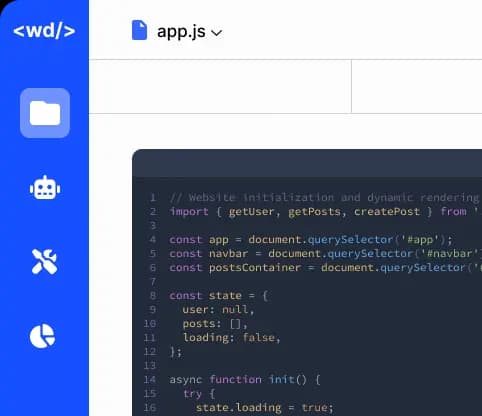Click the 'async function init() {' line

245,380
